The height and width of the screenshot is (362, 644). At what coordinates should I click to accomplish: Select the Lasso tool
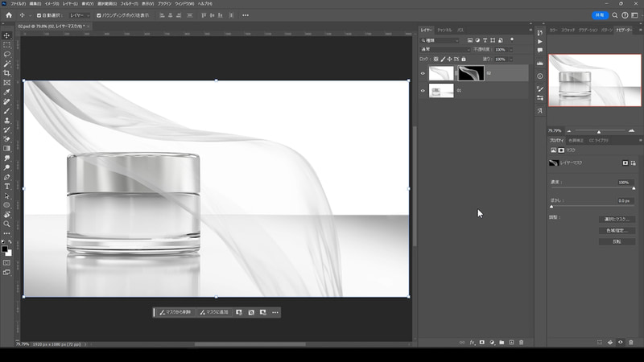[7, 54]
